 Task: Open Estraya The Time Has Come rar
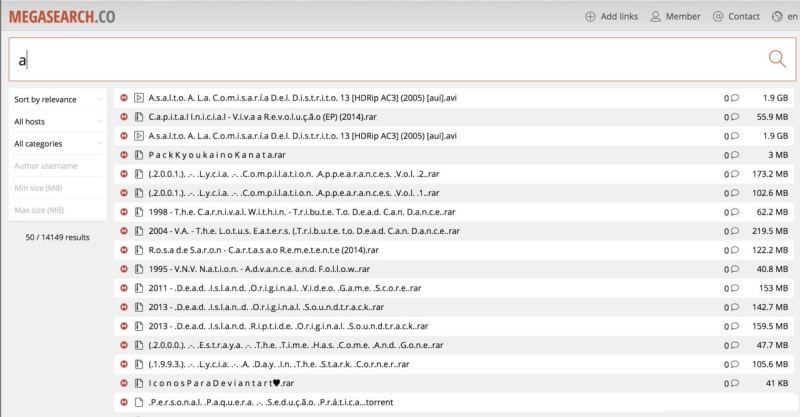296,345
